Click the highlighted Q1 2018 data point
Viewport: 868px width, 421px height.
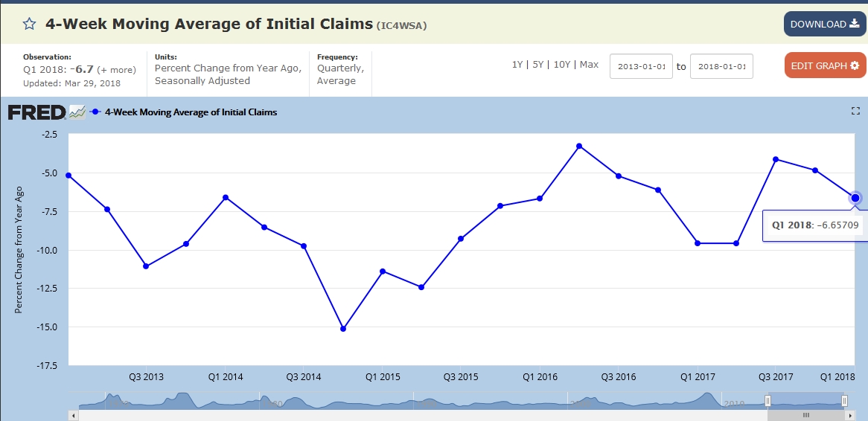(x=855, y=197)
